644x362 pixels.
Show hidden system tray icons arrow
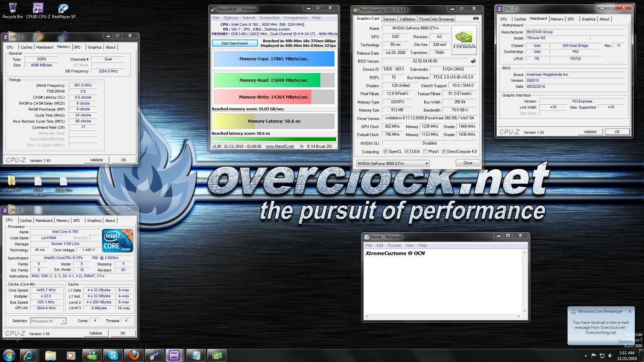(x=585, y=356)
